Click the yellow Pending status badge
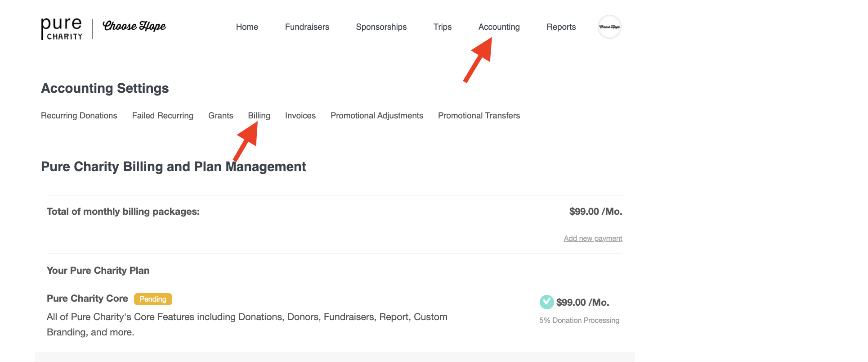This screenshot has height=362, width=868. [153, 299]
